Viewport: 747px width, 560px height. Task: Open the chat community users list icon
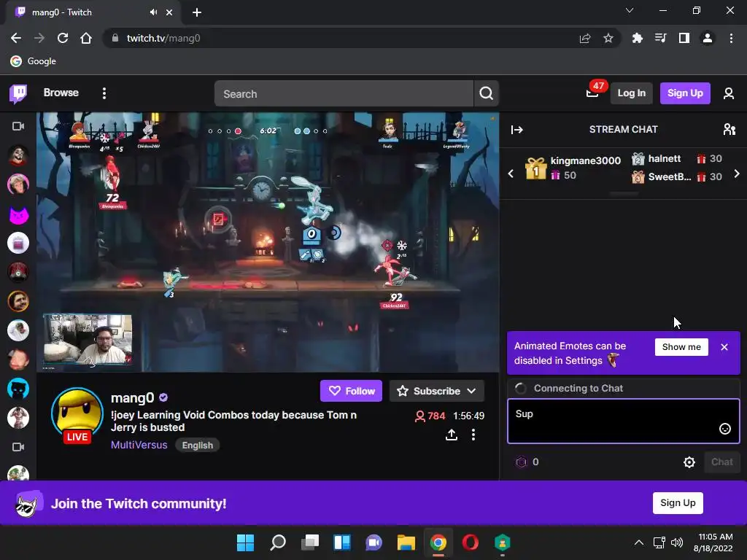click(x=729, y=130)
